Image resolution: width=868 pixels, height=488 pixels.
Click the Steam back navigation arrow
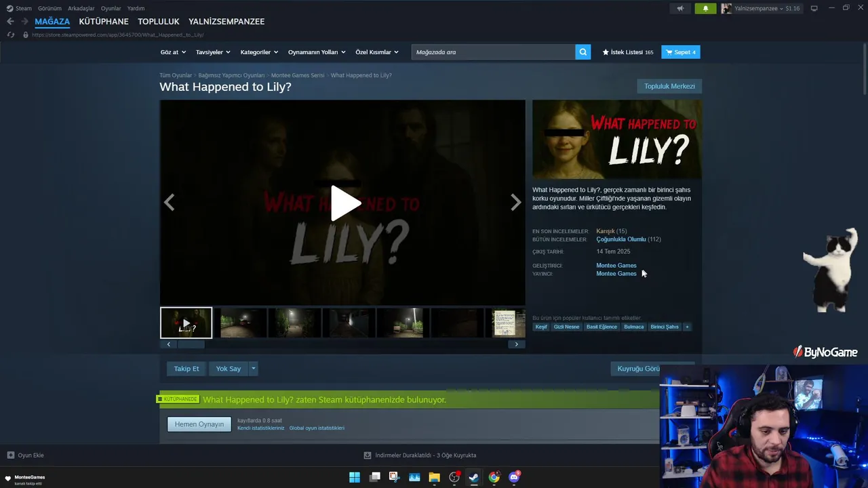point(10,22)
